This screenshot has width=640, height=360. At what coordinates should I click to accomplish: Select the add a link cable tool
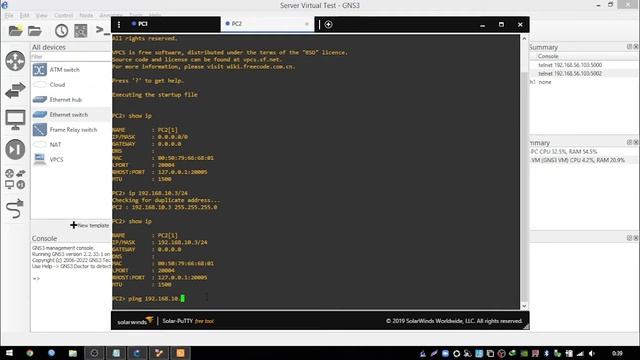(x=15, y=209)
